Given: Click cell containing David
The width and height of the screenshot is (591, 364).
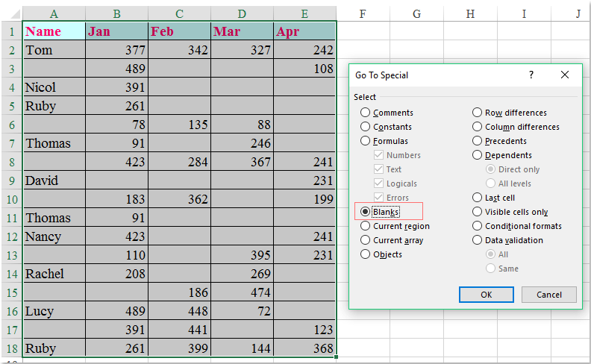Looking at the screenshot, I should (54, 181).
